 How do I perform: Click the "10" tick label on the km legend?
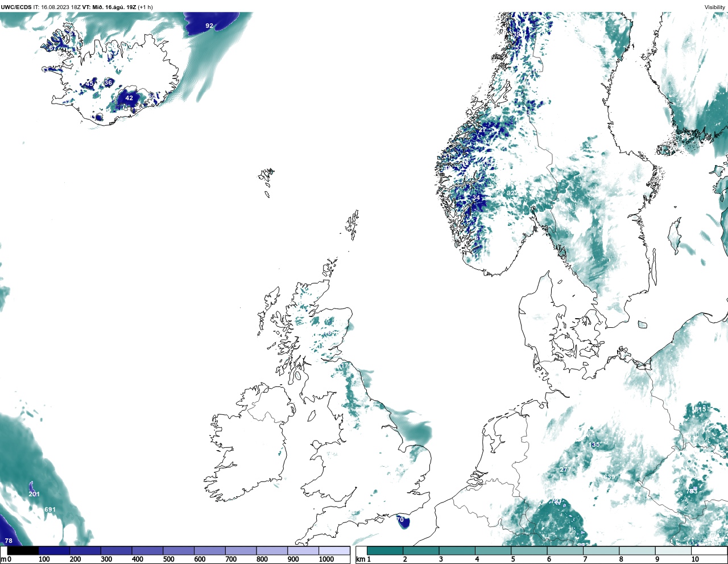click(695, 559)
